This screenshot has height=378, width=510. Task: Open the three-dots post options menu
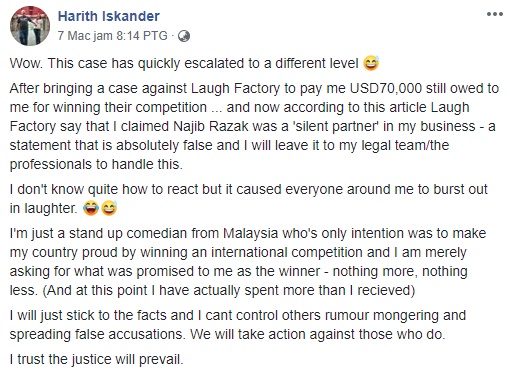pyautogui.click(x=495, y=14)
